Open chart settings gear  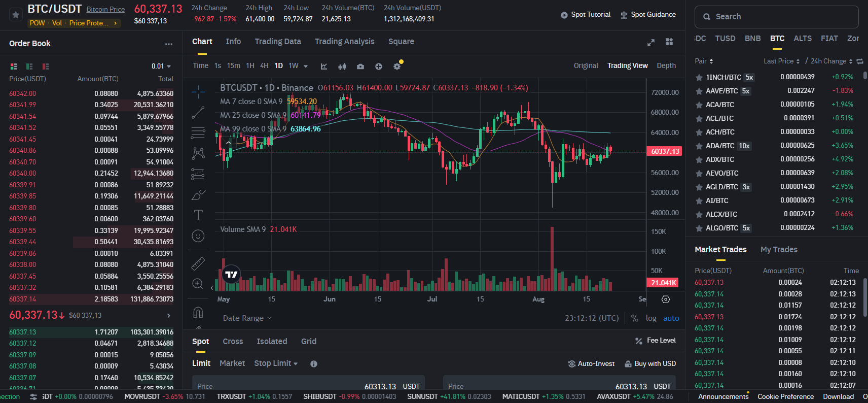click(x=397, y=66)
